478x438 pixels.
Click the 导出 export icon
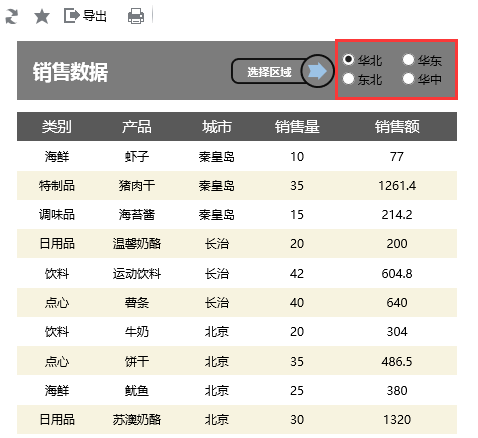tap(71, 16)
